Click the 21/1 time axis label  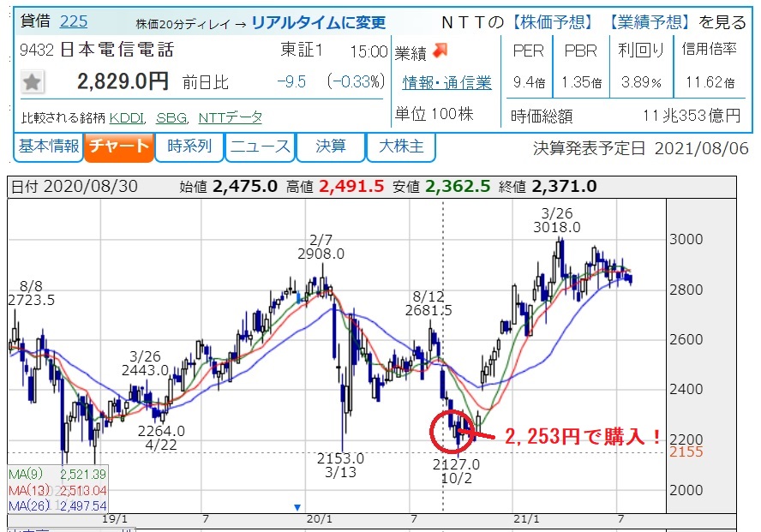coord(526,519)
